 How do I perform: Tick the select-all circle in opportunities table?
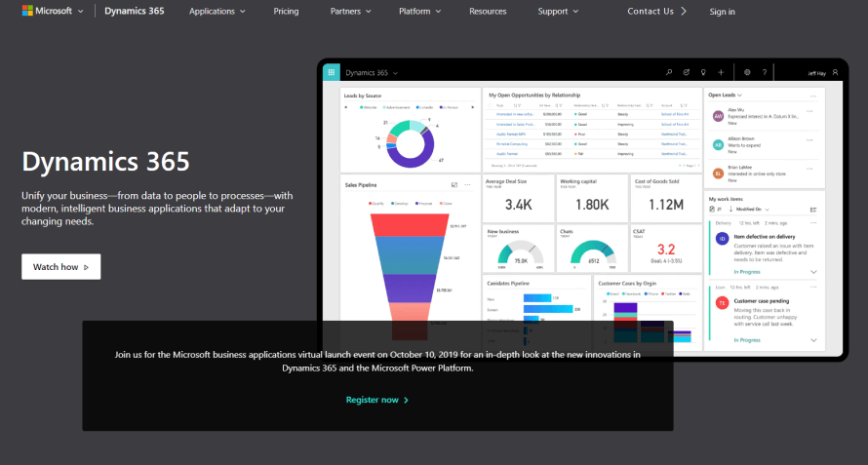(490, 105)
